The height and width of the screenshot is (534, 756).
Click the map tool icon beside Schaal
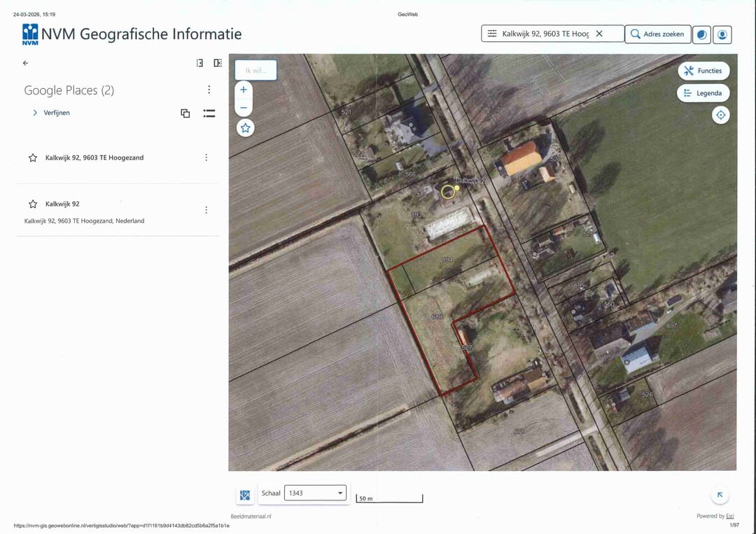coord(245,495)
